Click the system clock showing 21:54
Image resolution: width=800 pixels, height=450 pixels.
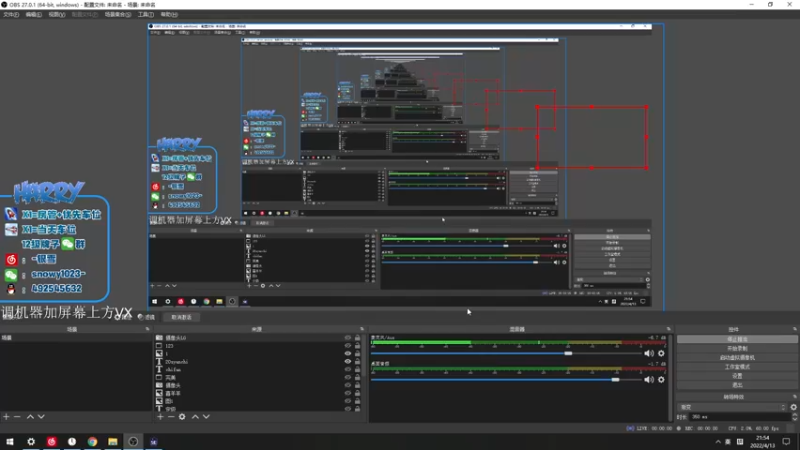[762, 441]
